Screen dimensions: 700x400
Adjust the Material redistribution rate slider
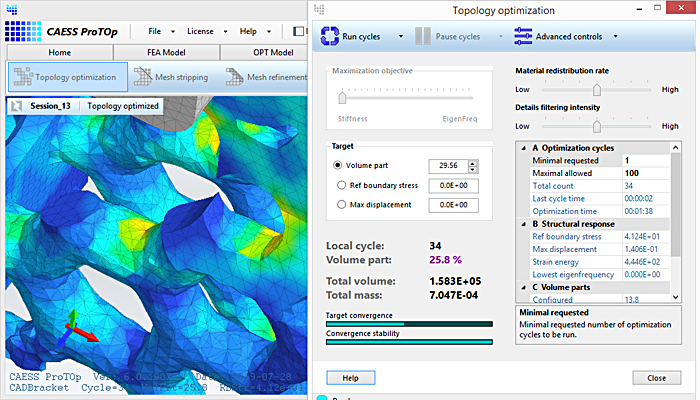pyautogui.click(x=597, y=89)
